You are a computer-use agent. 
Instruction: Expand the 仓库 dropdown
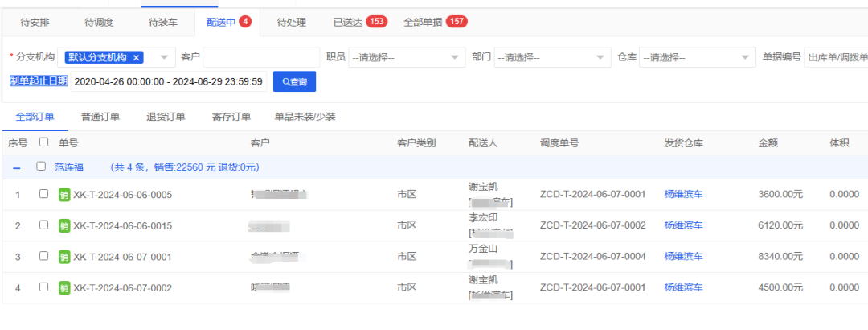click(x=696, y=57)
